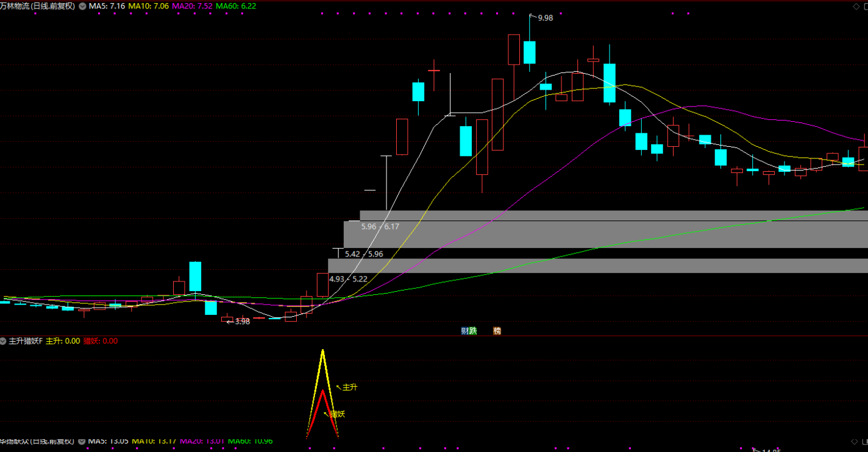Screen dimensions: 868x452
Task: Select the MA5: 7.16 indicator label
Action: pos(107,6)
